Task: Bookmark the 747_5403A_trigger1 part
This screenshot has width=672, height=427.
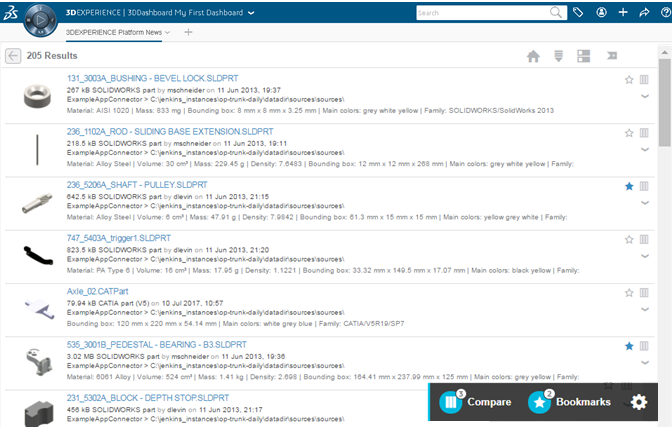Action: (x=629, y=239)
